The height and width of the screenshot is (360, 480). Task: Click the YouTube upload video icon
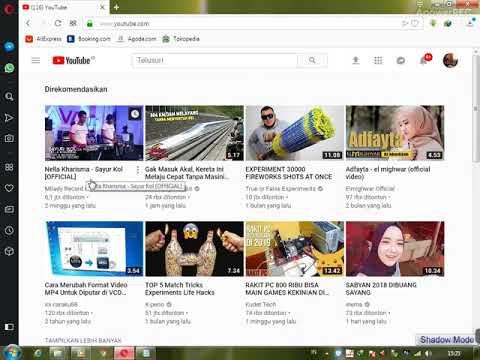point(356,60)
